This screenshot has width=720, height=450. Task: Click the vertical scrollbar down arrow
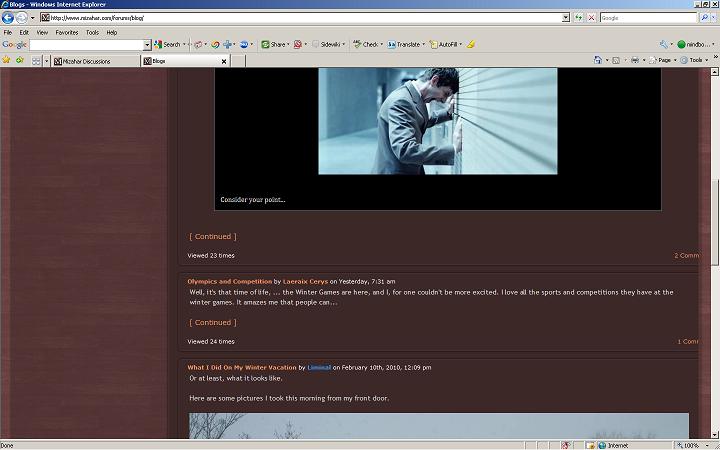[714, 434]
